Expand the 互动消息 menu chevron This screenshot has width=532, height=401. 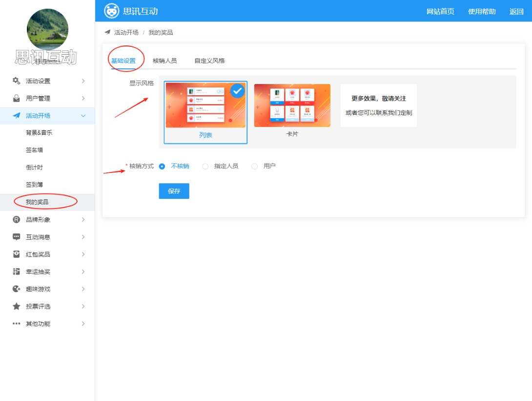click(x=83, y=237)
